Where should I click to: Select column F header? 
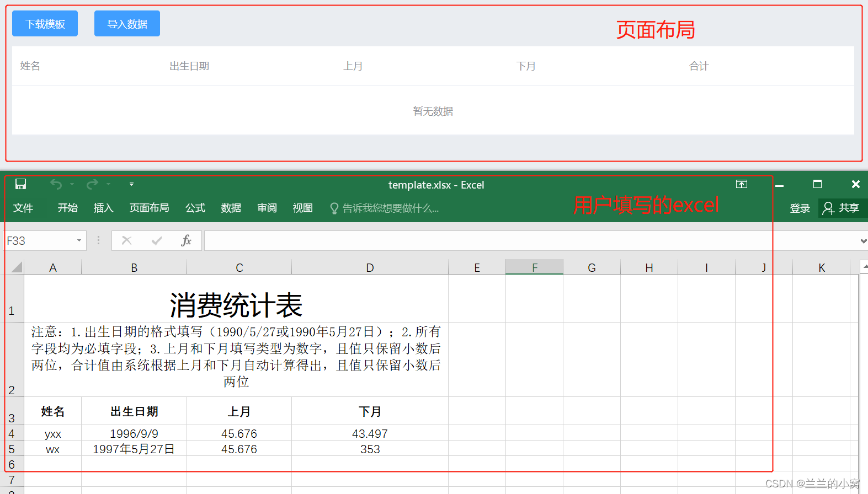click(x=535, y=267)
